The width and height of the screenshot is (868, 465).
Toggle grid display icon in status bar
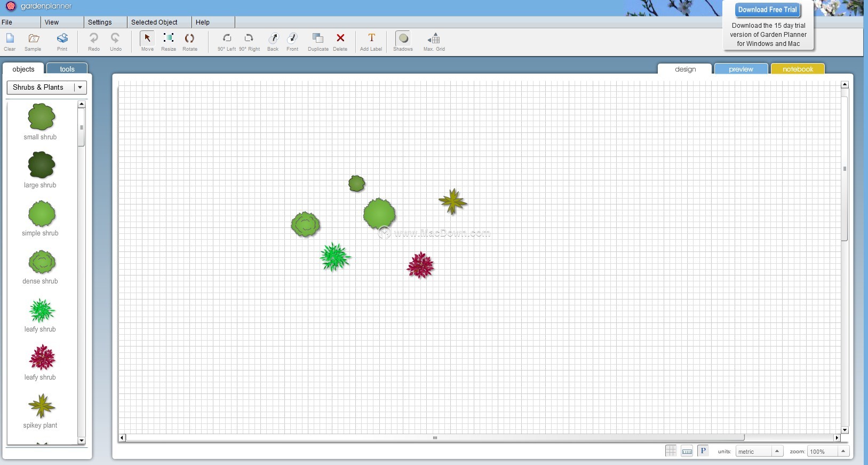pos(671,451)
